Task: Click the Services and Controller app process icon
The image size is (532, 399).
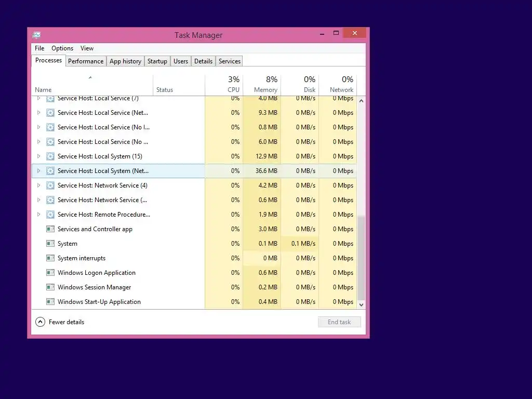Action: point(50,229)
